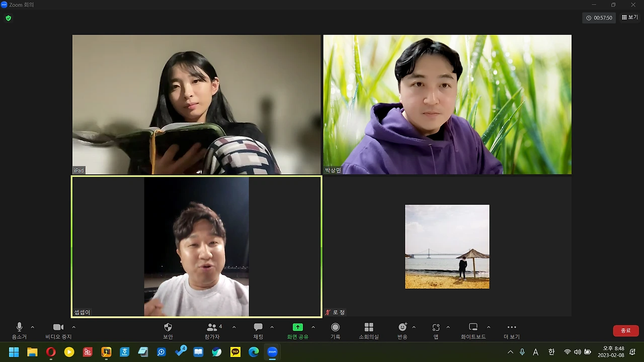Click the 로 정 beach profile picture
The height and width of the screenshot is (362, 644).
(447, 246)
